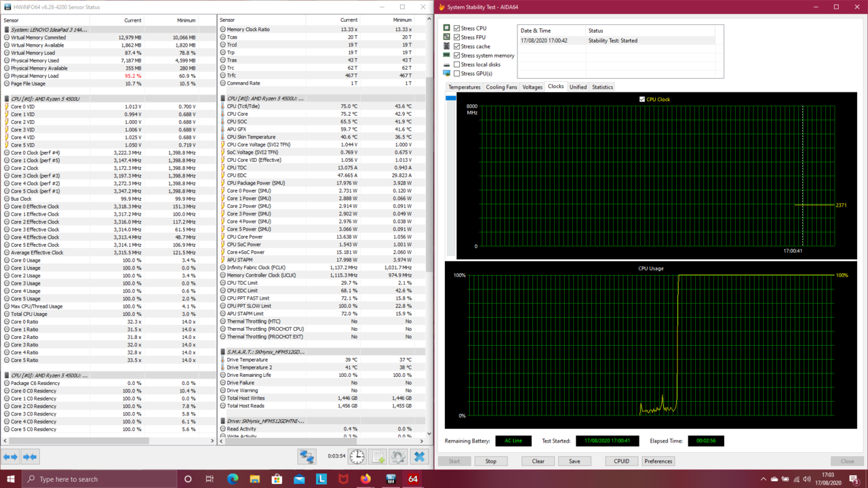Open the Windows Start button
Image resolution: width=868 pixels, height=488 pixels.
tap(10, 479)
